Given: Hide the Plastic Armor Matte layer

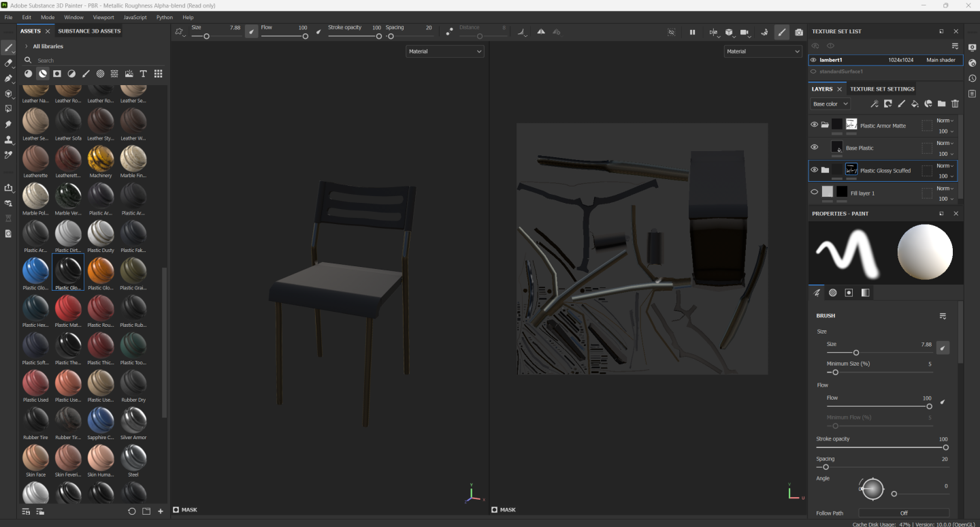Looking at the screenshot, I should point(814,125).
